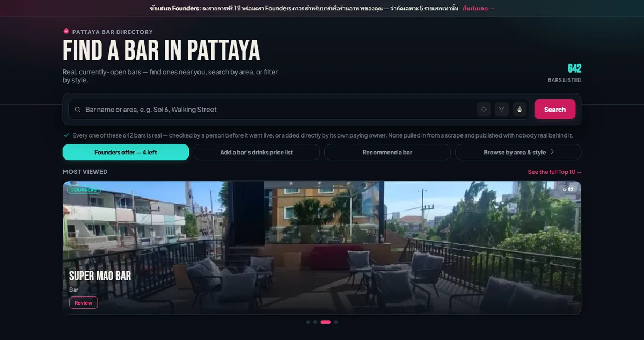644x340 pixels.
Task: Select the second carousel dot
Action: pos(315,322)
